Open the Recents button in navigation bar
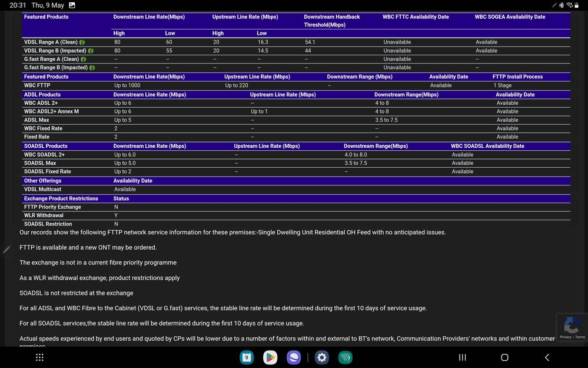This screenshot has height=368, width=588. coord(462,357)
